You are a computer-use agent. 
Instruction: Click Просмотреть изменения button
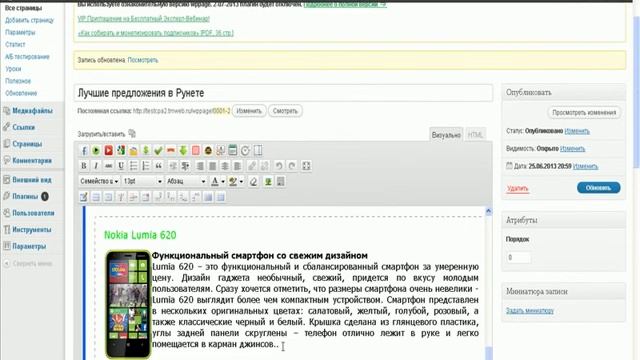[584, 112]
